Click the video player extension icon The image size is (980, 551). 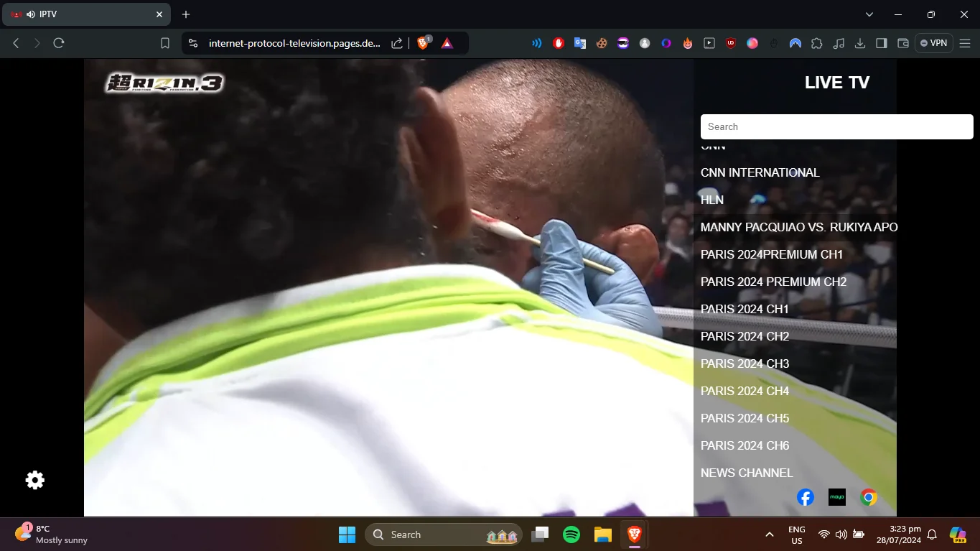[709, 43]
